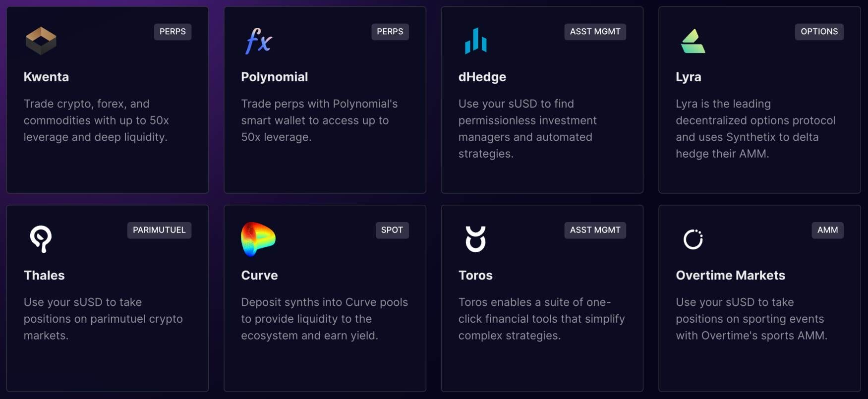
Task: Click the AMM tag on Overtime Markets
Action: point(827,230)
